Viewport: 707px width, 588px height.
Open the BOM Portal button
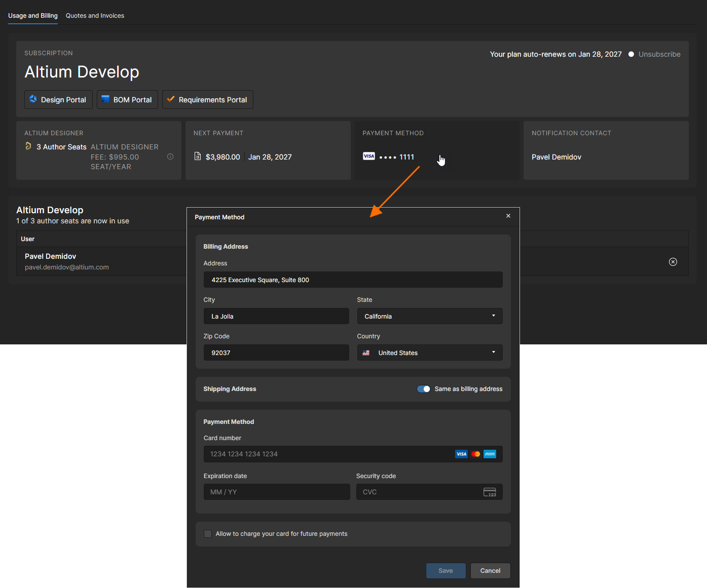point(127,100)
